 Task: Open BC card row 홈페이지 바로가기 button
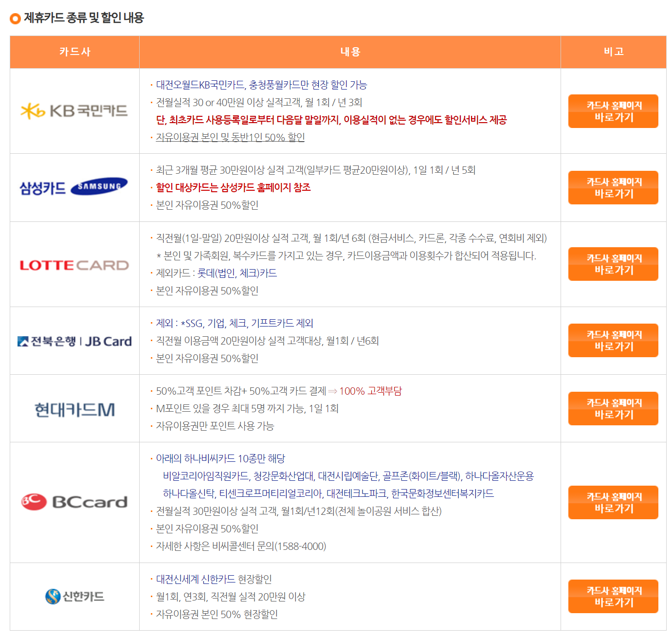[x=613, y=502]
